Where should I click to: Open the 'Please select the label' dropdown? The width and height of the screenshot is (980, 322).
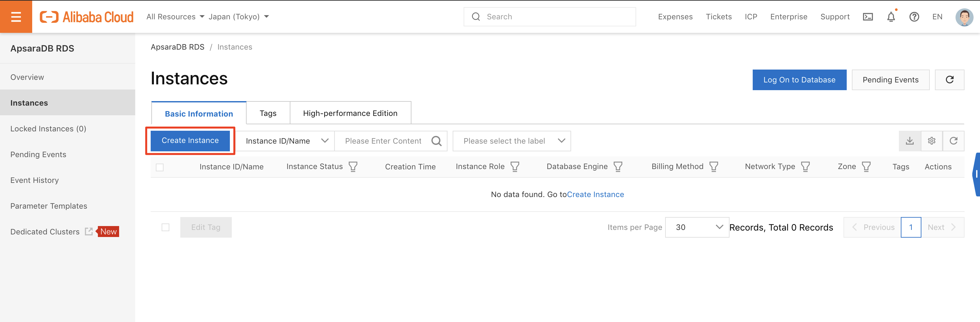coord(512,141)
